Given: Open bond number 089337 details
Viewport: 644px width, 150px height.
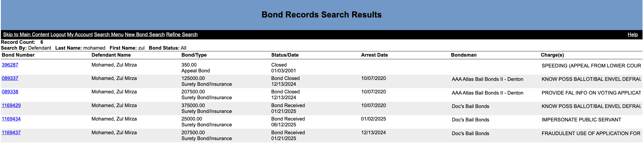Looking at the screenshot, I should click(x=10, y=78).
